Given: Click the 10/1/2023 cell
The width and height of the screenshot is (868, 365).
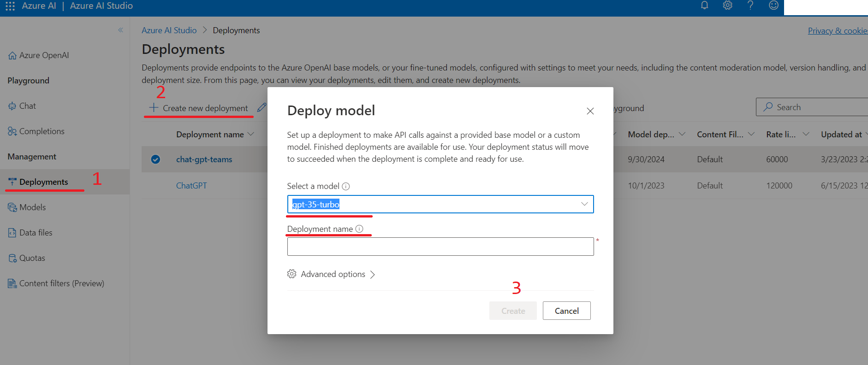Looking at the screenshot, I should click(646, 186).
